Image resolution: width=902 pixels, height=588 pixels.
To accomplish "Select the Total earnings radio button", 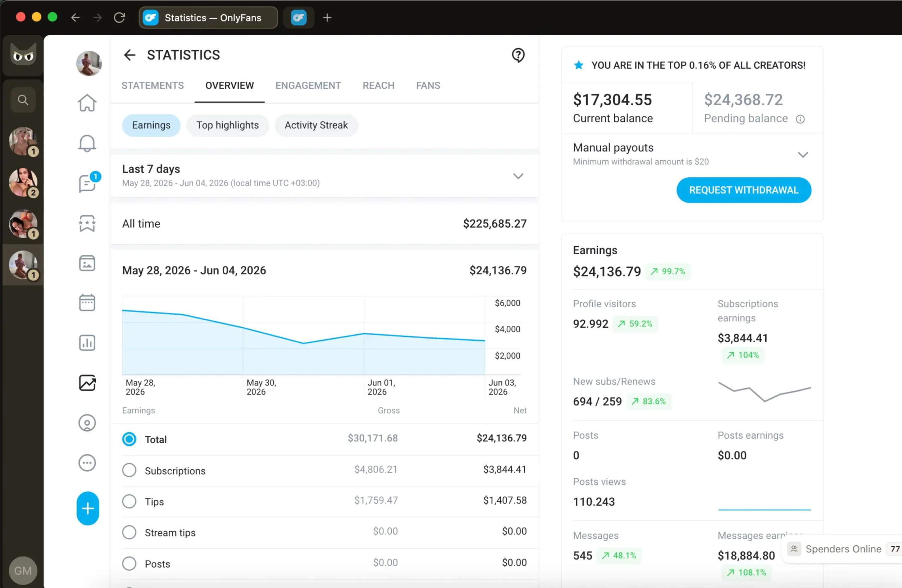I will [x=129, y=439].
